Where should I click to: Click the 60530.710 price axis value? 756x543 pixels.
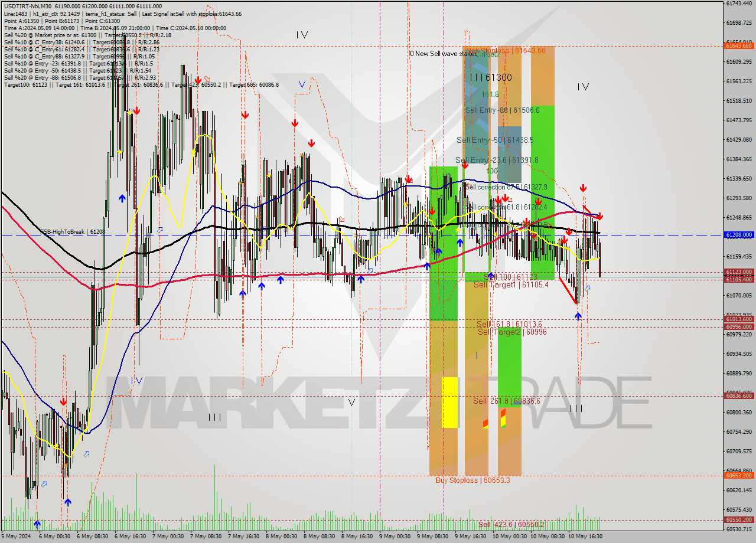(x=739, y=529)
